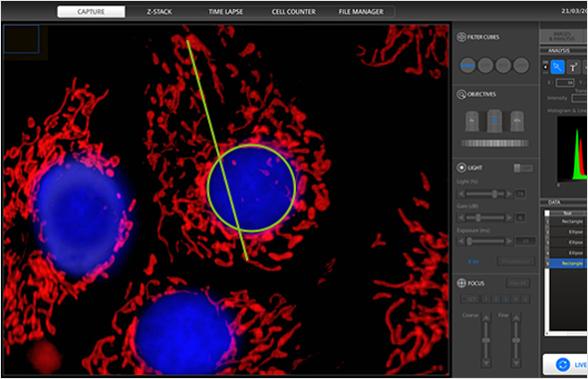Click the Pseudocolor button
The image size is (588, 379).
tap(516, 261)
